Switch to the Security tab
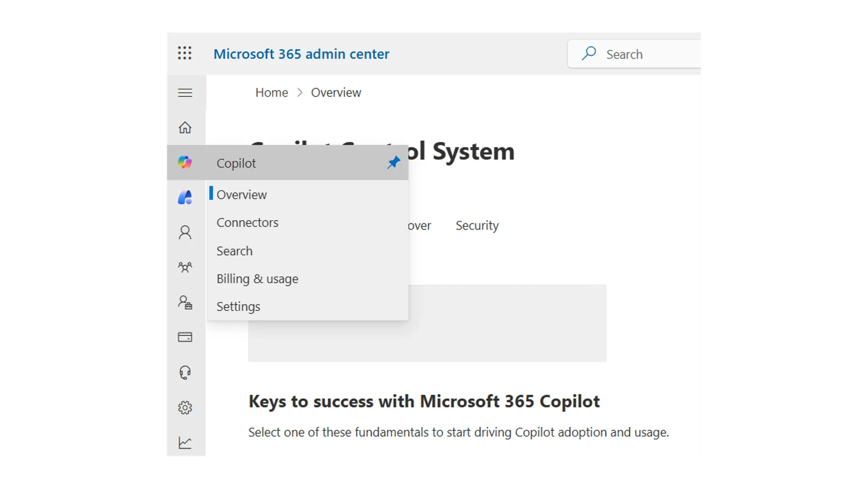The height and width of the screenshot is (488, 868). point(477,225)
